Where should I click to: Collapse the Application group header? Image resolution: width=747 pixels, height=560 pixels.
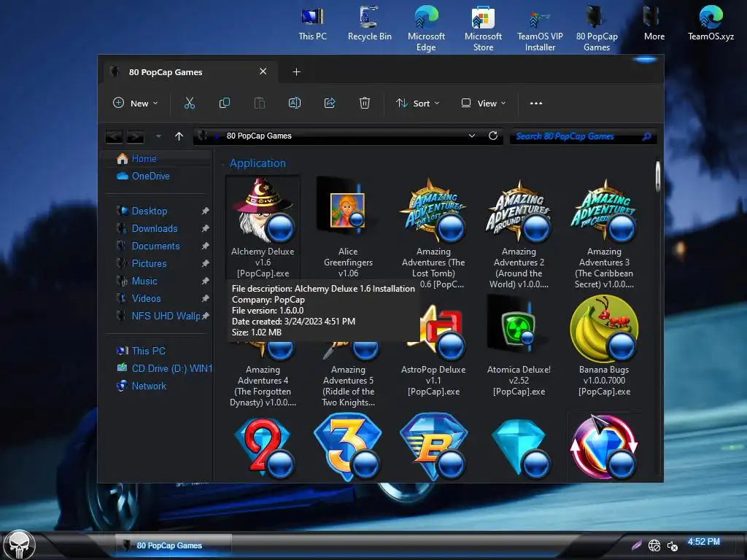(258, 163)
